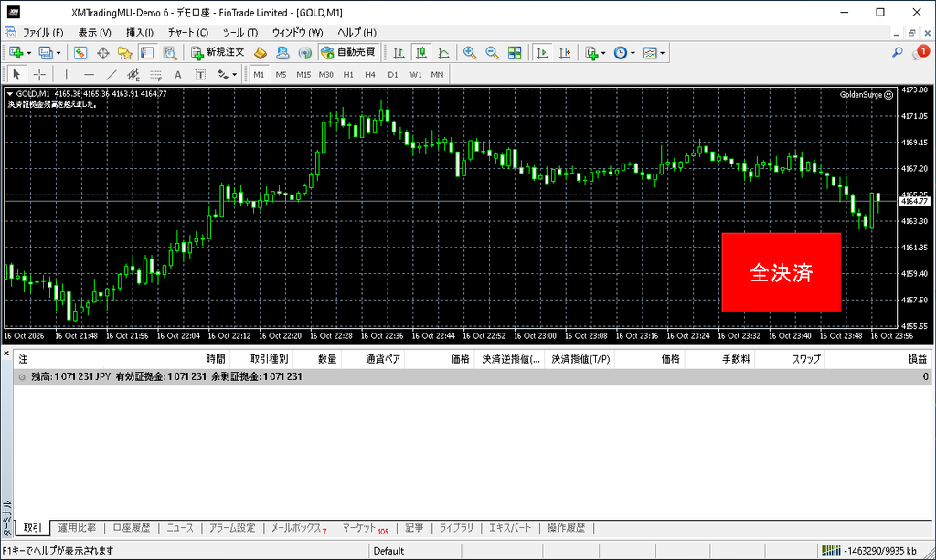Viewport: 936px width, 560px height.
Task: Toggle the 自動売買 auto trading button
Action: click(348, 53)
